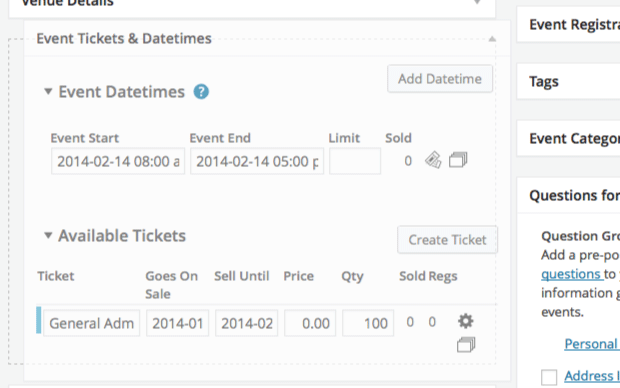This screenshot has width=620, height=388.
Task: Open the Personal question group link
Action: (592, 344)
